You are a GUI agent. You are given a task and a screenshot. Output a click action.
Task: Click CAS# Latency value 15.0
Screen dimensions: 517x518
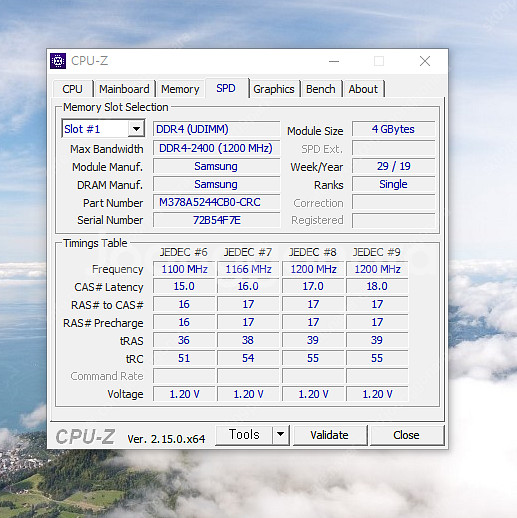184,286
